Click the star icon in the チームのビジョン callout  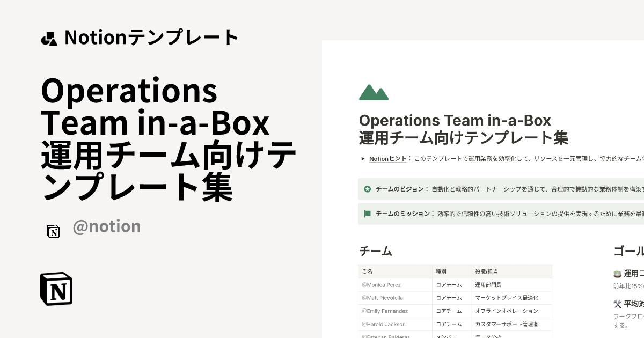tap(366, 189)
